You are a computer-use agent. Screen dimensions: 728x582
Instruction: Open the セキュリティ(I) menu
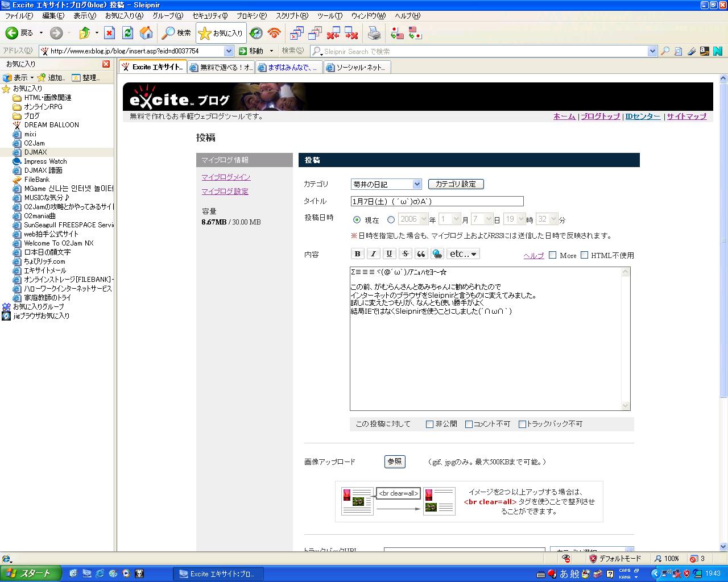[x=210, y=16]
